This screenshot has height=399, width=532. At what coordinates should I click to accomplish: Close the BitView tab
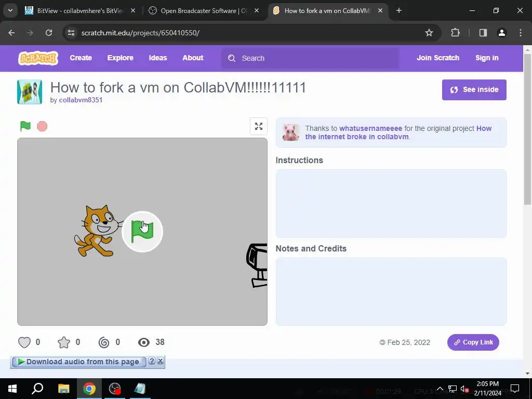(133, 11)
